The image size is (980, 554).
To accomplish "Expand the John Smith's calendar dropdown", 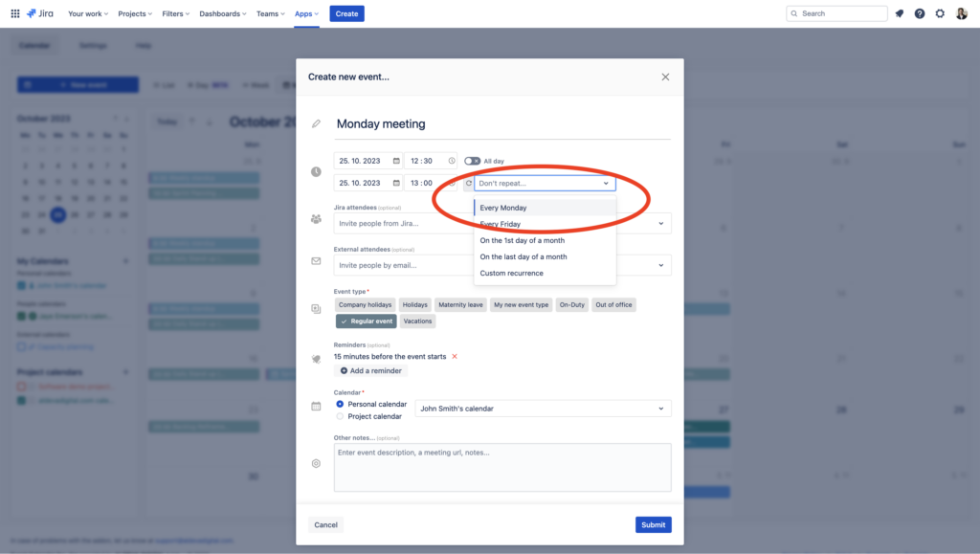I will (544, 409).
